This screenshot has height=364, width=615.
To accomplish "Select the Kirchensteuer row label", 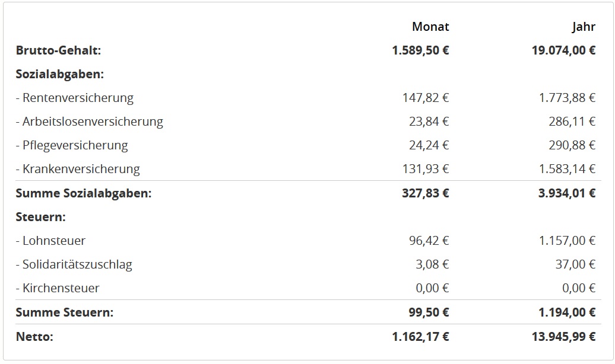I will (x=58, y=288).
